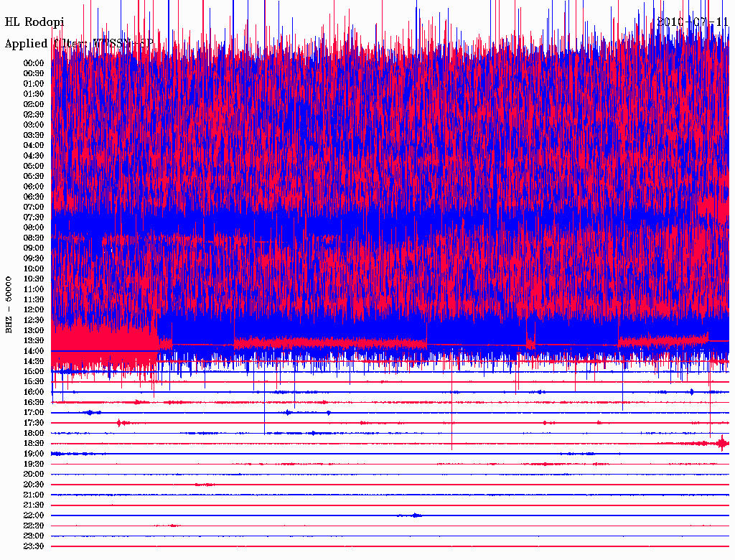
Task: Select the 13:30 time label
Action: 34,341
